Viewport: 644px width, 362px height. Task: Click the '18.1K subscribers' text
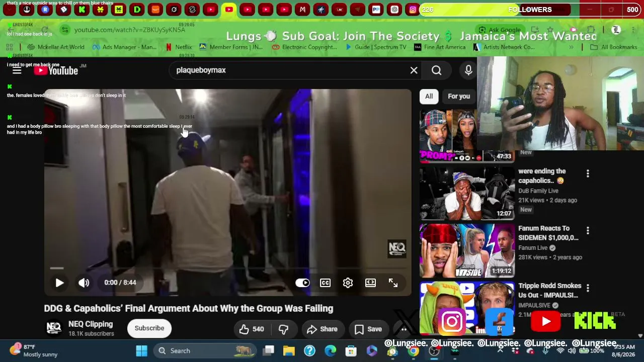click(91, 334)
